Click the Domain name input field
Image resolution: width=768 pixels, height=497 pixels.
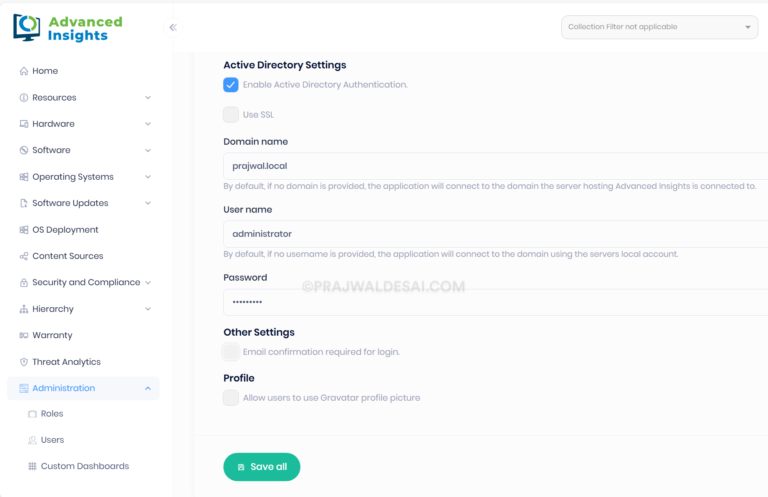[496, 166]
